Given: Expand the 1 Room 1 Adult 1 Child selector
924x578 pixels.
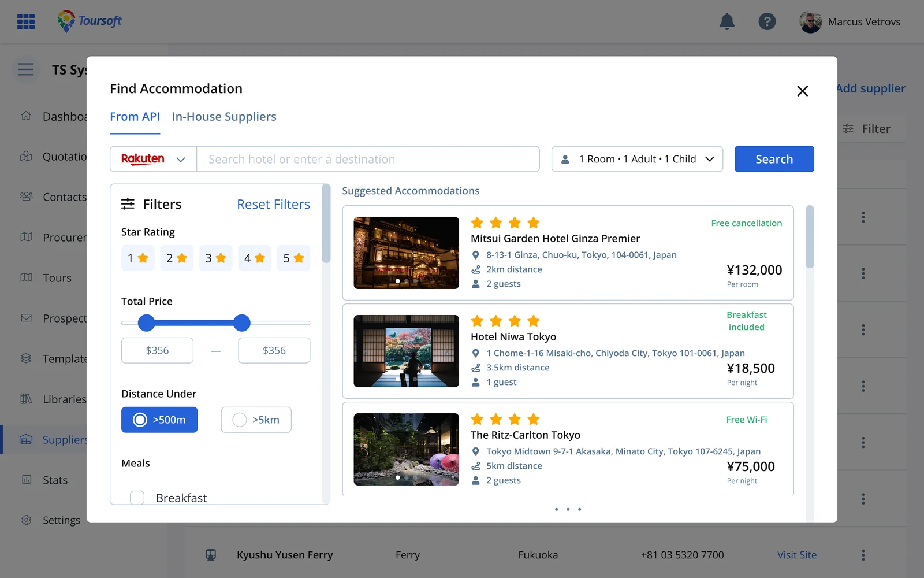Looking at the screenshot, I should point(637,159).
